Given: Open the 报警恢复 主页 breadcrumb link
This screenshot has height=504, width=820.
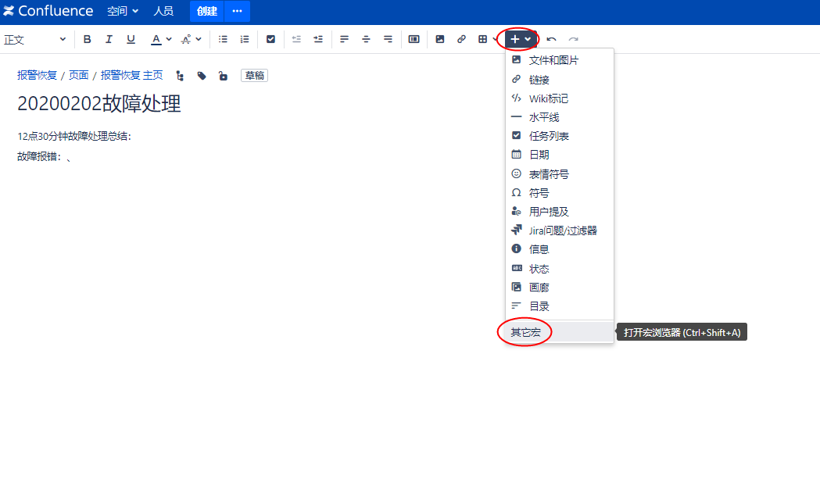Looking at the screenshot, I should tap(131, 76).
